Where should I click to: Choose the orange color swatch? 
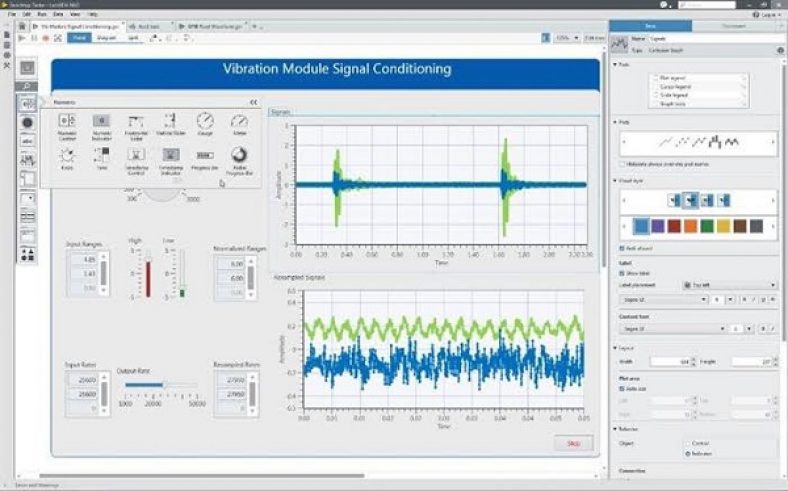pyautogui.click(x=690, y=226)
